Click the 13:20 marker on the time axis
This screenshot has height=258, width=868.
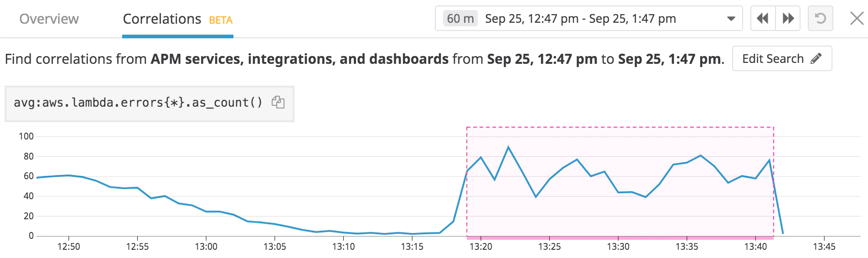pyautogui.click(x=481, y=247)
